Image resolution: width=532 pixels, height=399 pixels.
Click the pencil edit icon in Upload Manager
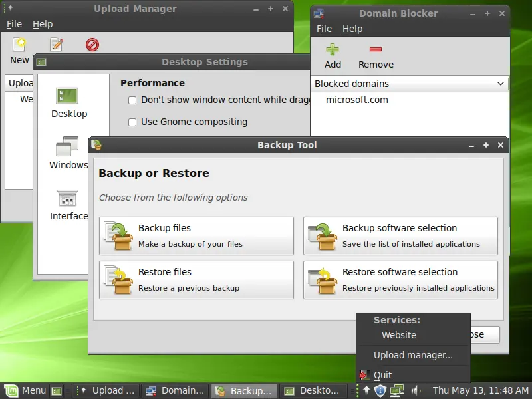tap(57, 44)
